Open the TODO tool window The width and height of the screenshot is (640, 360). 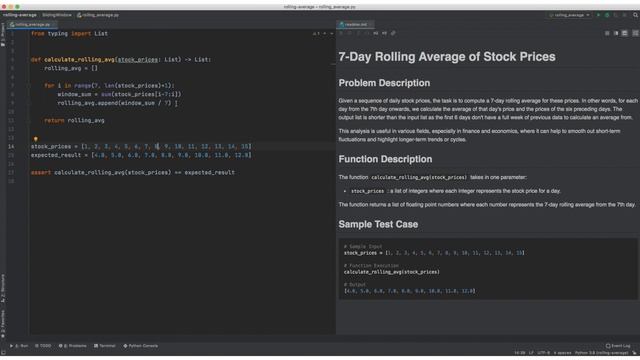click(x=43, y=346)
